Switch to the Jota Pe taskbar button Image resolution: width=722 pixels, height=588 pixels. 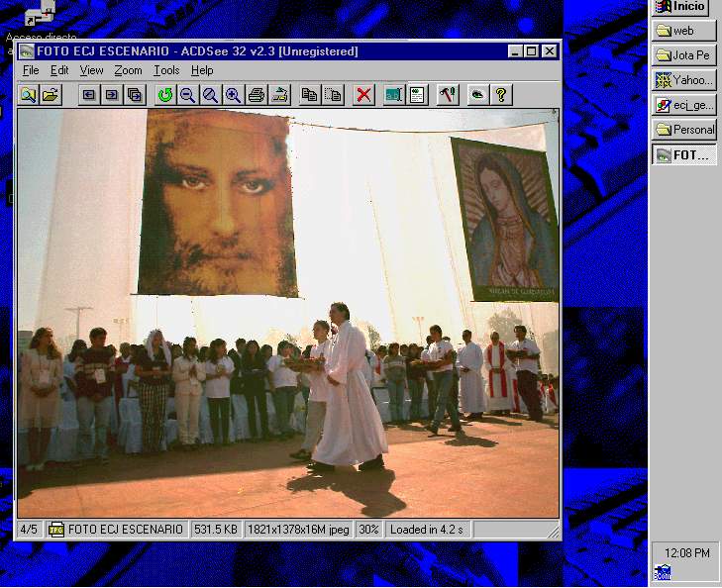tap(683, 55)
